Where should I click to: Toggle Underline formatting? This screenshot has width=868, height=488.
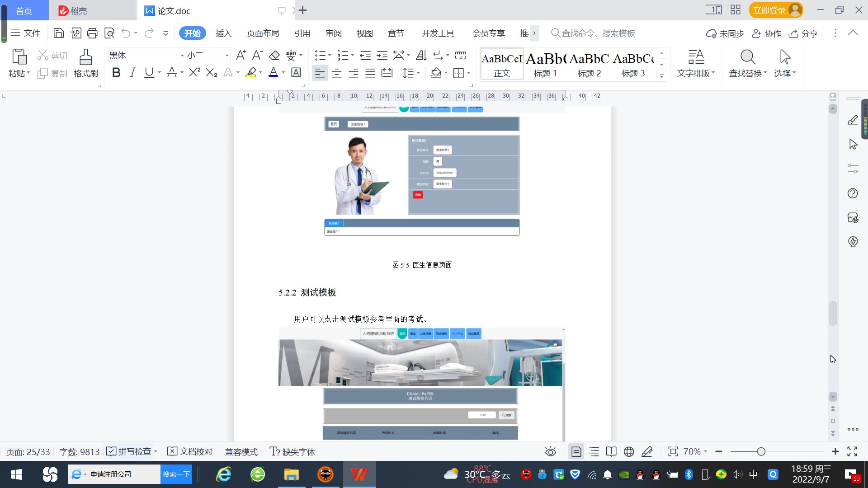click(x=149, y=72)
